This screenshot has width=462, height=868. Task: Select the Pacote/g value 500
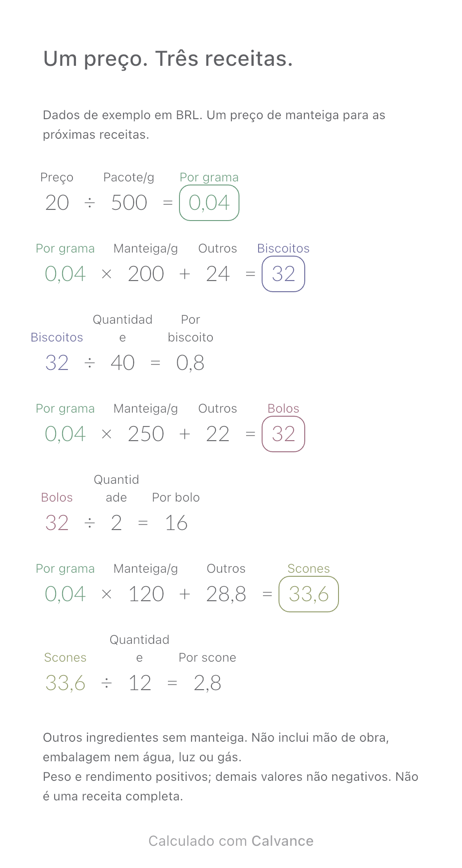129,203
